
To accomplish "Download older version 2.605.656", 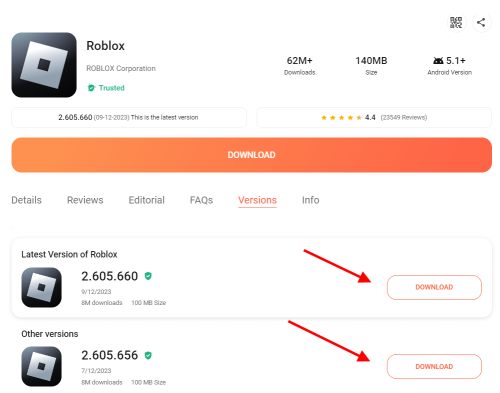I will click(x=434, y=366).
